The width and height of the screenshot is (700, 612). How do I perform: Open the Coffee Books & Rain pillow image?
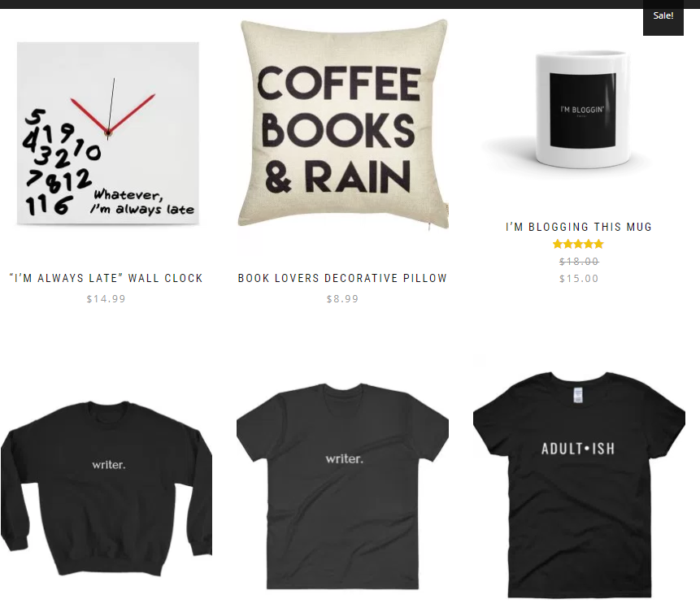[343, 124]
